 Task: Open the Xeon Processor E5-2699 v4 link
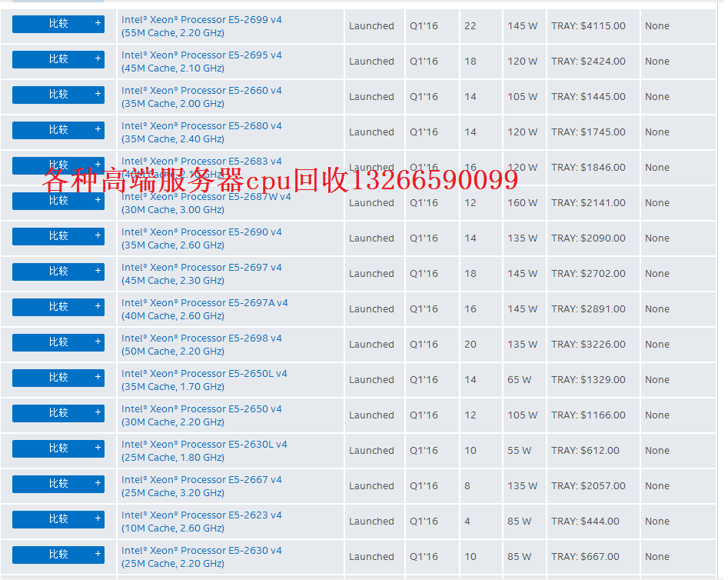[x=201, y=26]
